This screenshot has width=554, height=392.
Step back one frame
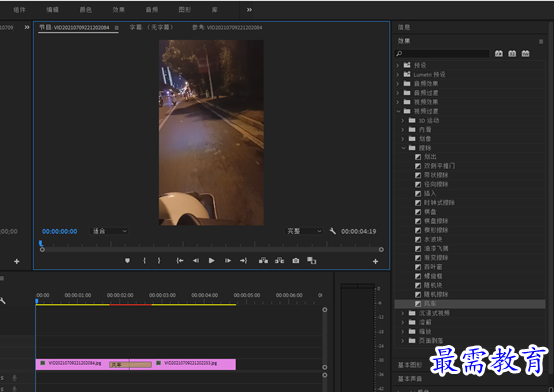click(196, 261)
